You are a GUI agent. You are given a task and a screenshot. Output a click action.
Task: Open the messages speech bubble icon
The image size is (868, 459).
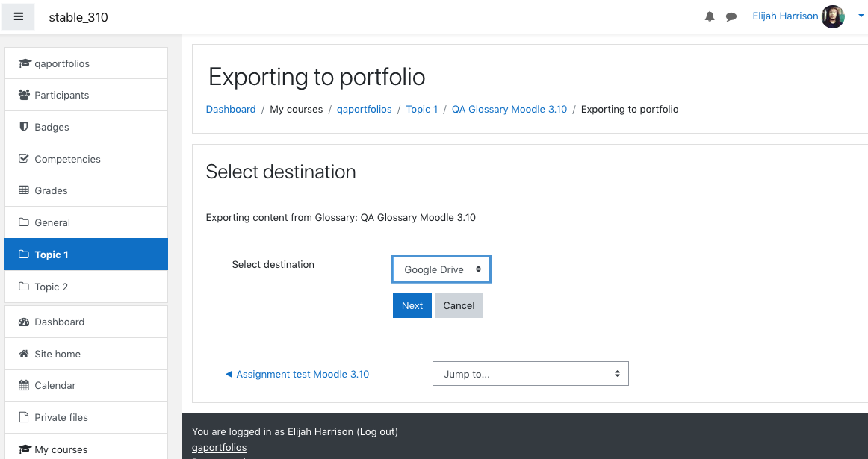731,17
